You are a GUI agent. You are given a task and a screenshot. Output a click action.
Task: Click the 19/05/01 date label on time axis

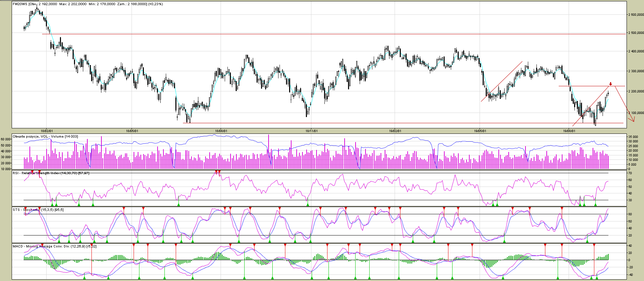click(x=480, y=131)
